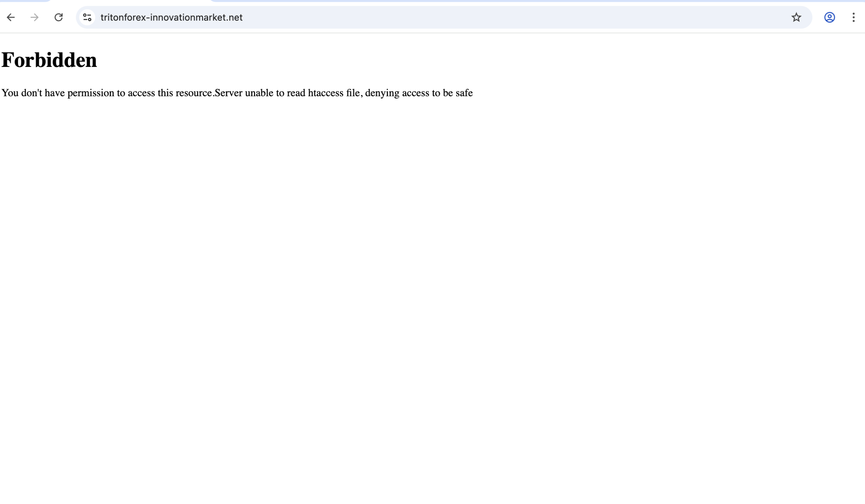The height and width of the screenshot is (504, 865).
Task: Click the word "access" after "permission to"
Action: coord(141,93)
